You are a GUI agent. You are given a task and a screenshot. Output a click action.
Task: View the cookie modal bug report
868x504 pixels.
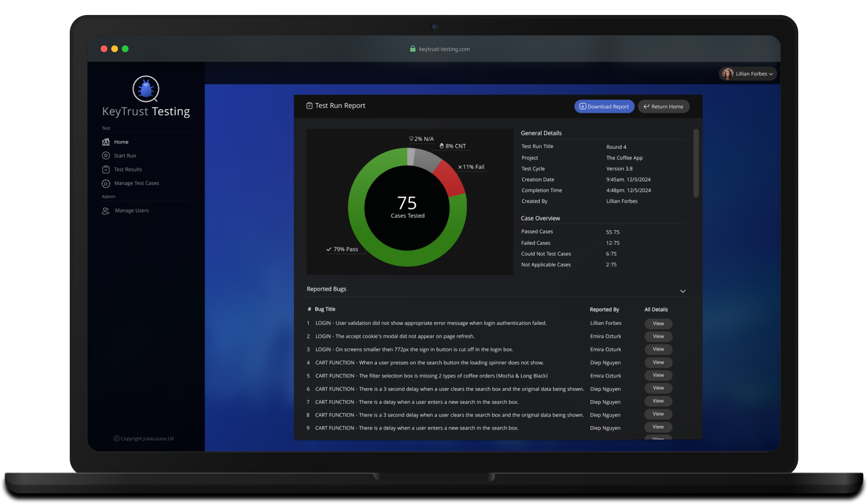pos(658,336)
